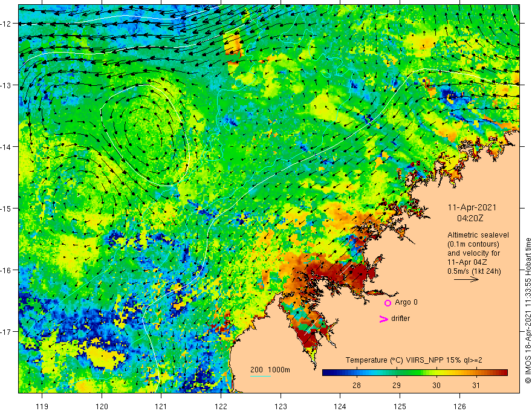Click the longitude label 119
Screen dimensions: 532x411
tap(42, 406)
